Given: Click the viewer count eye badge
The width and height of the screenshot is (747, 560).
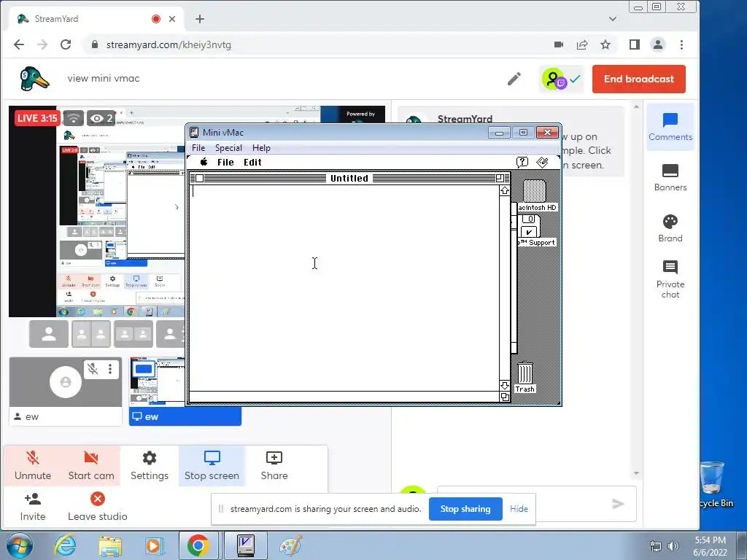Looking at the screenshot, I should (101, 118).
